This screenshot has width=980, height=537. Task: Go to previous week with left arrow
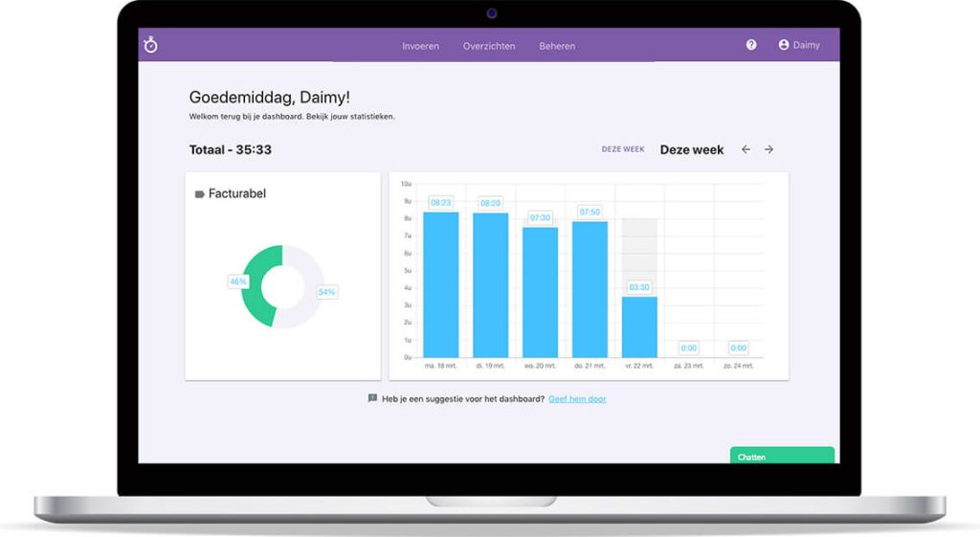[746, 149]
